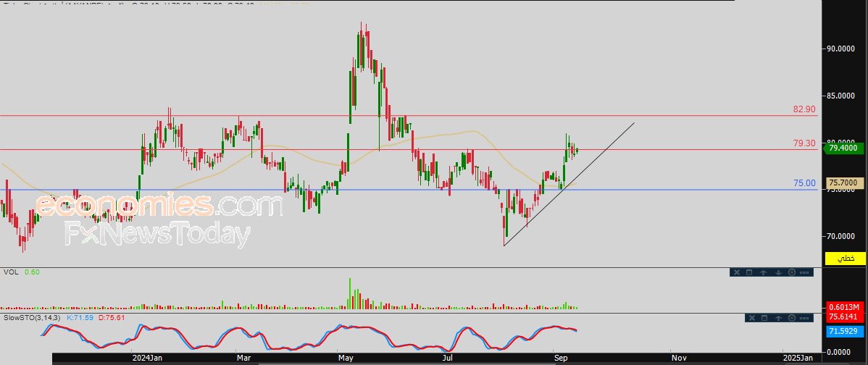
Task: Close the VOL indicator panel
Action: point(736,272)
